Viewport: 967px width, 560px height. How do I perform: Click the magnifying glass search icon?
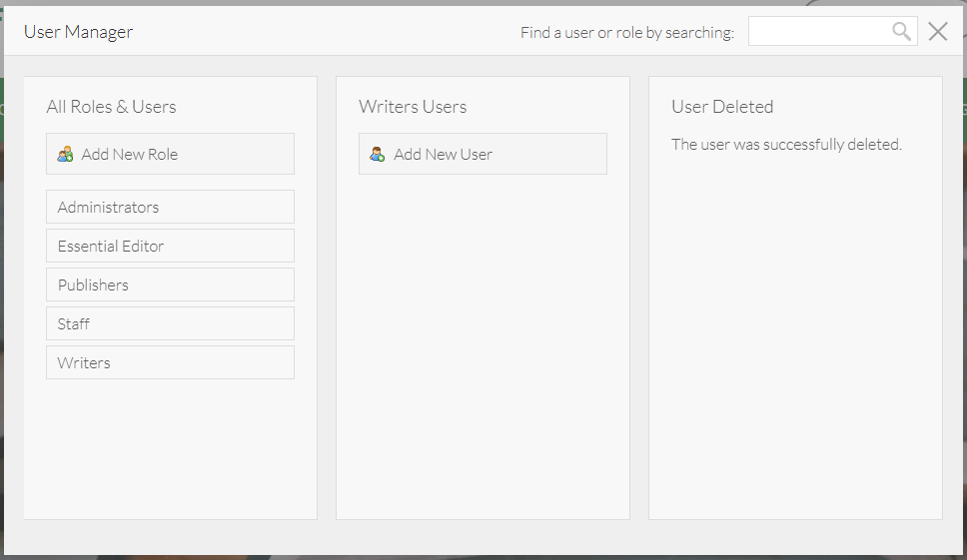coord(901,32)
